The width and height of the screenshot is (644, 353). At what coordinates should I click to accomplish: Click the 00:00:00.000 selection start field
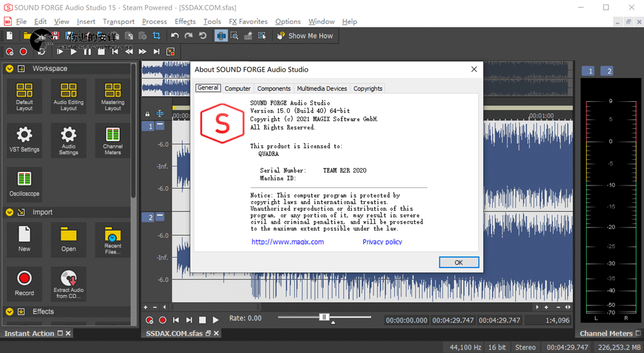point(406,320)
